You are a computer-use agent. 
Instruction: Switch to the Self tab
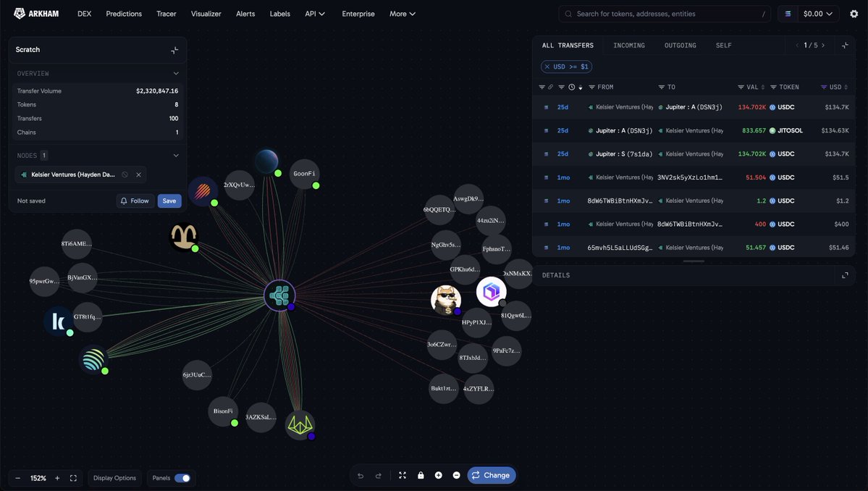(723, 46)
